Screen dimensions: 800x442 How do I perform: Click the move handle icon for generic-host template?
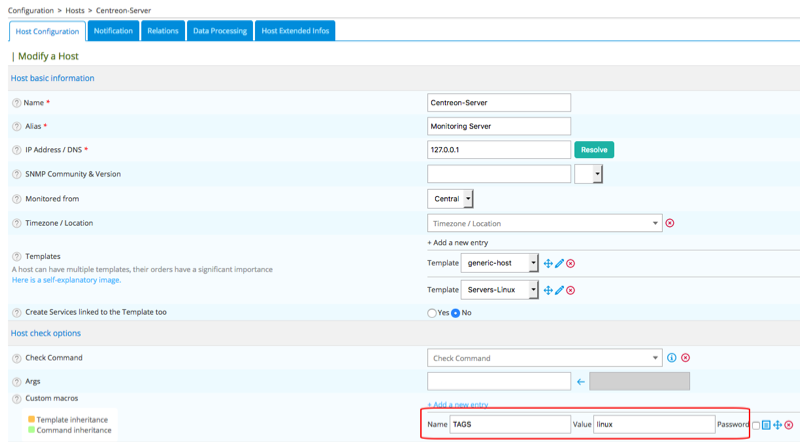click(548, 264)
